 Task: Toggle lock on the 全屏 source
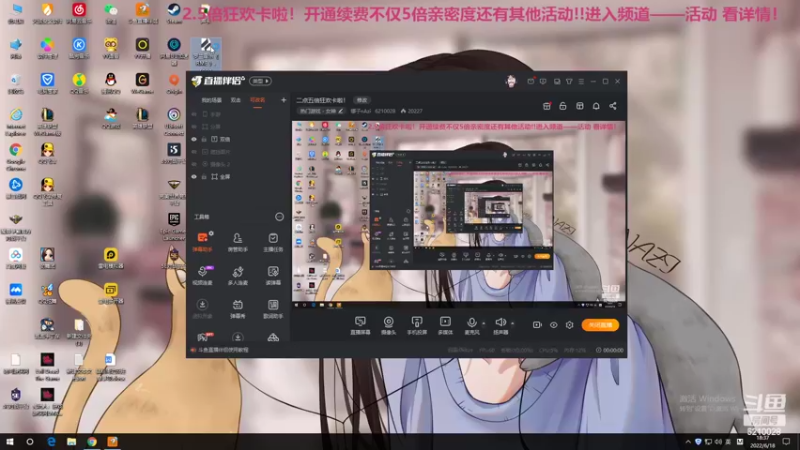click(204, 177)
